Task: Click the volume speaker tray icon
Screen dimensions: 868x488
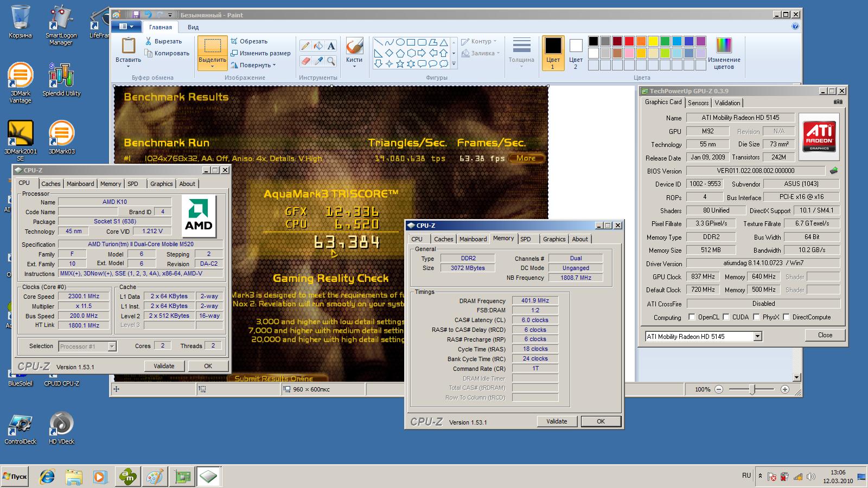Action: coord(811,477)
